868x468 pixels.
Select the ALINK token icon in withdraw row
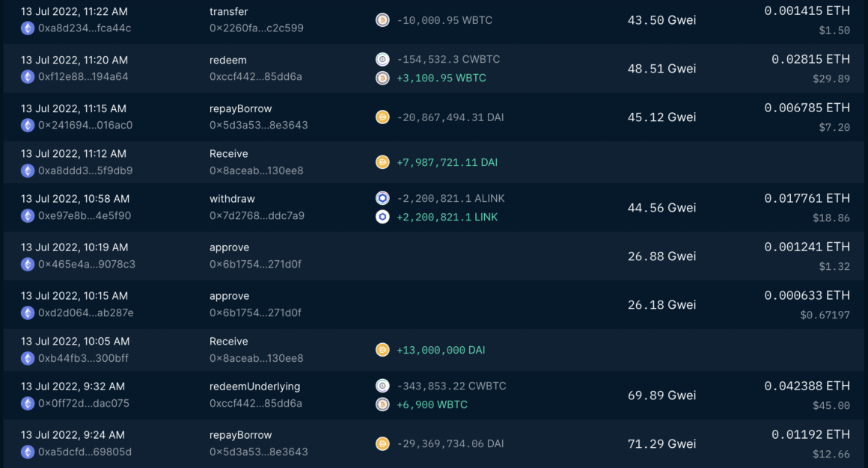coord(382,199)
